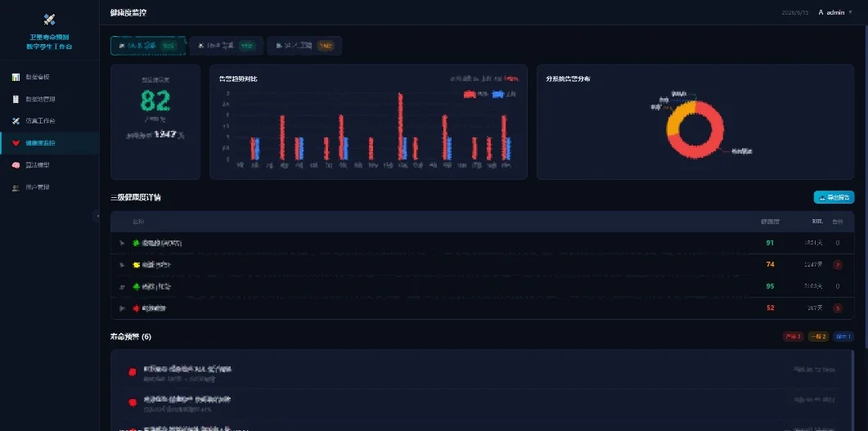Click the red alert badge in the 74 row

pyautogui.click(x=838, y=264)
